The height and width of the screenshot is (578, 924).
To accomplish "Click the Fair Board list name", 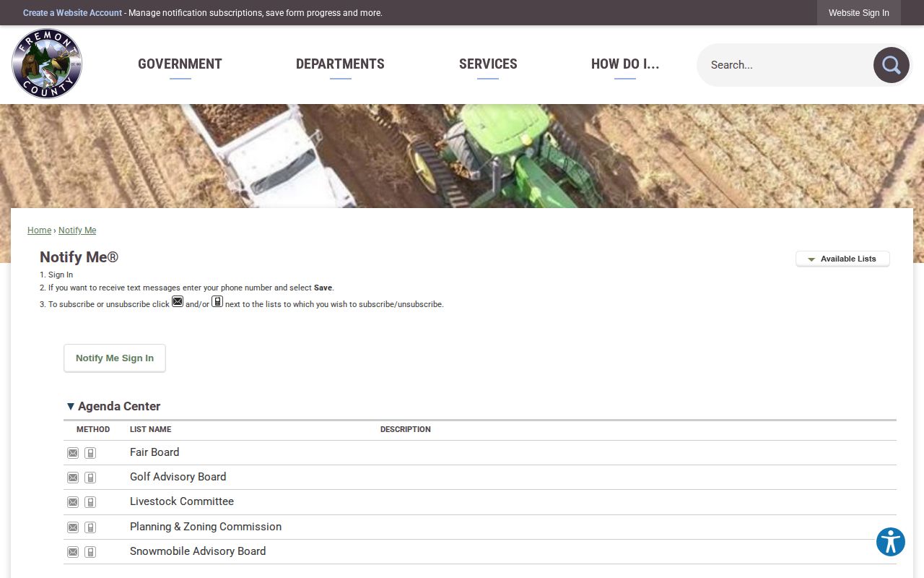I will pos(154,452).
